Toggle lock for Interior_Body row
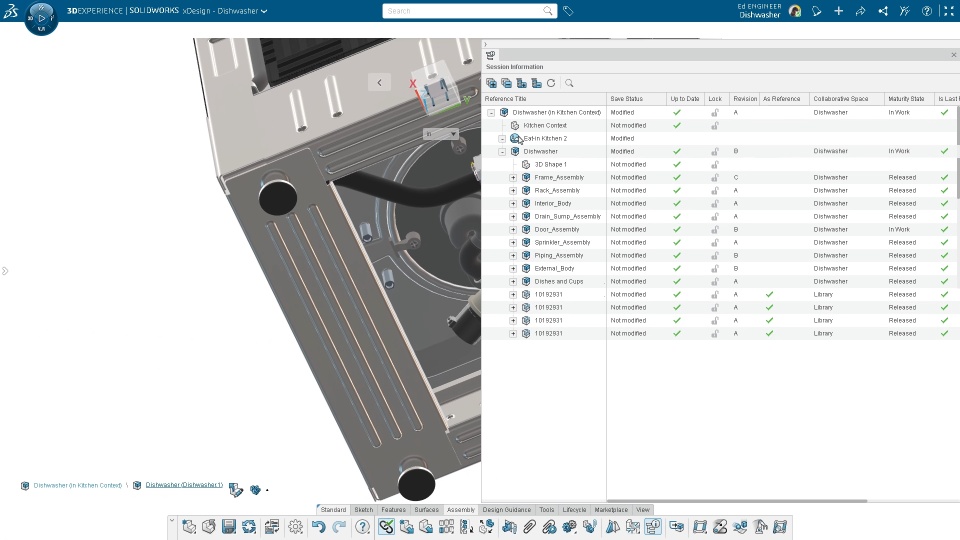The image size is (960, 540). tap(714, 203)
